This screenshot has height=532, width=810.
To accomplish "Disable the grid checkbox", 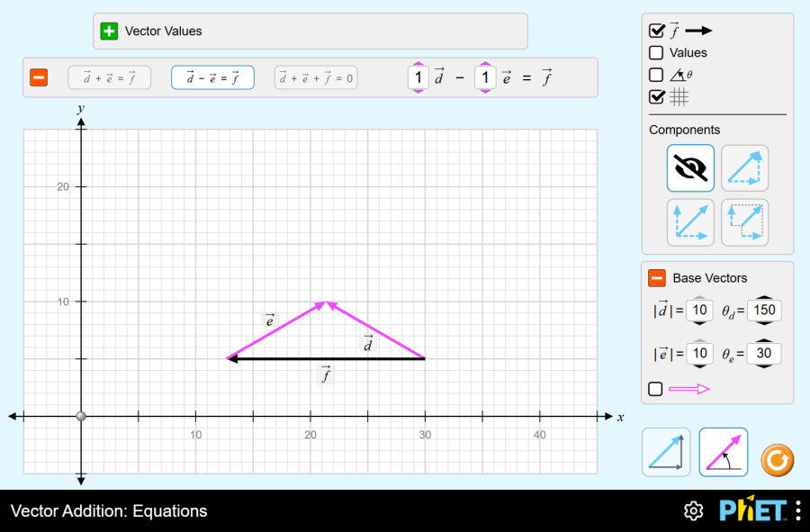I will [x=657, y=96].
